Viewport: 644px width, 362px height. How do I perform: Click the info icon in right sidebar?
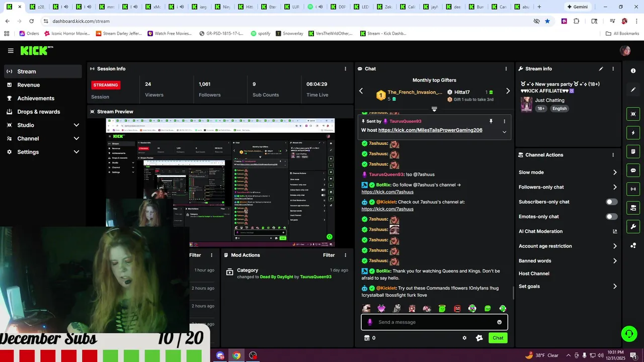click(x=633, y=71)
